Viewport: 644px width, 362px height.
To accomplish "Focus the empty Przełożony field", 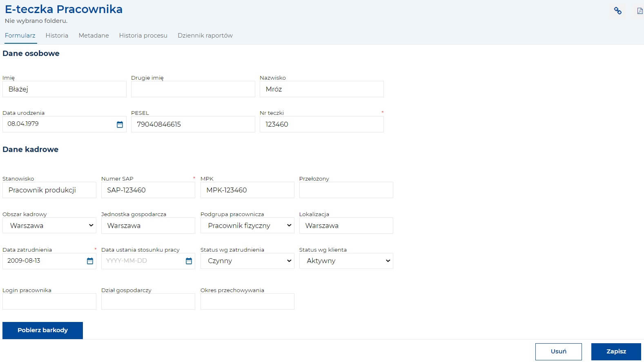I will [346, 190].
